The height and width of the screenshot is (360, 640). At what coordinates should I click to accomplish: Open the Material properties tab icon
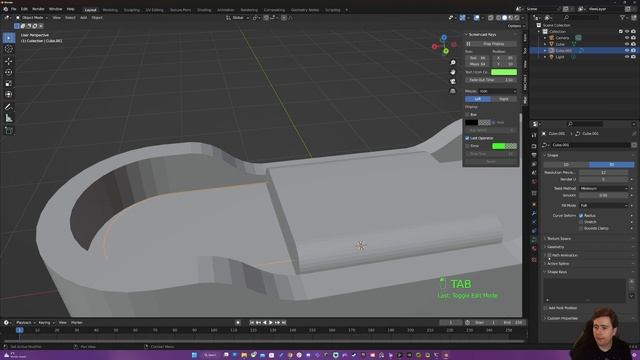coord(534,249)
